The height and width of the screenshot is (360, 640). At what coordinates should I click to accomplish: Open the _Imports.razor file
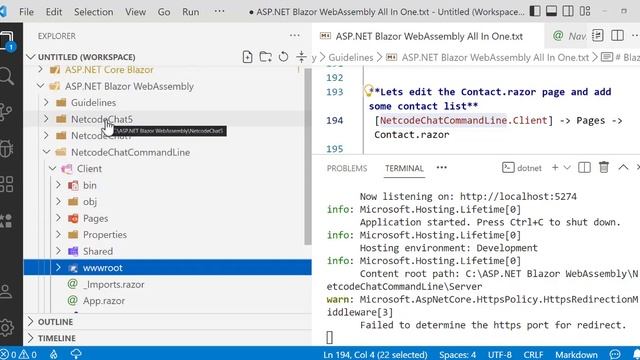tap(113, 284)
